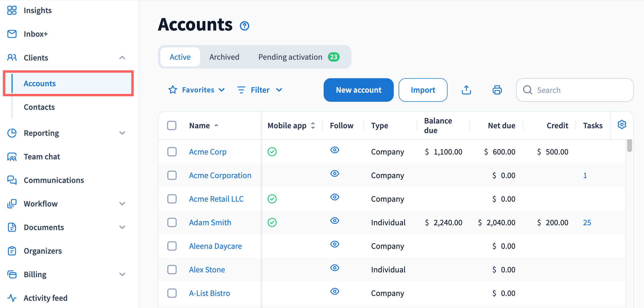Image resolution: width=644 pixels, height=308 pixels.
Task: Open table column settings gear
Action: 622,125
